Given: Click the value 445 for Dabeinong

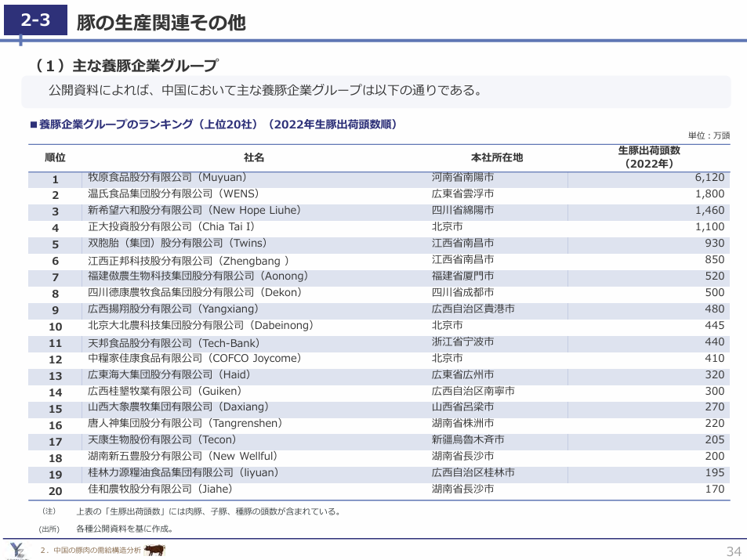Looking at the screenshot, I should pyautogui.click(x=715, y=325).
